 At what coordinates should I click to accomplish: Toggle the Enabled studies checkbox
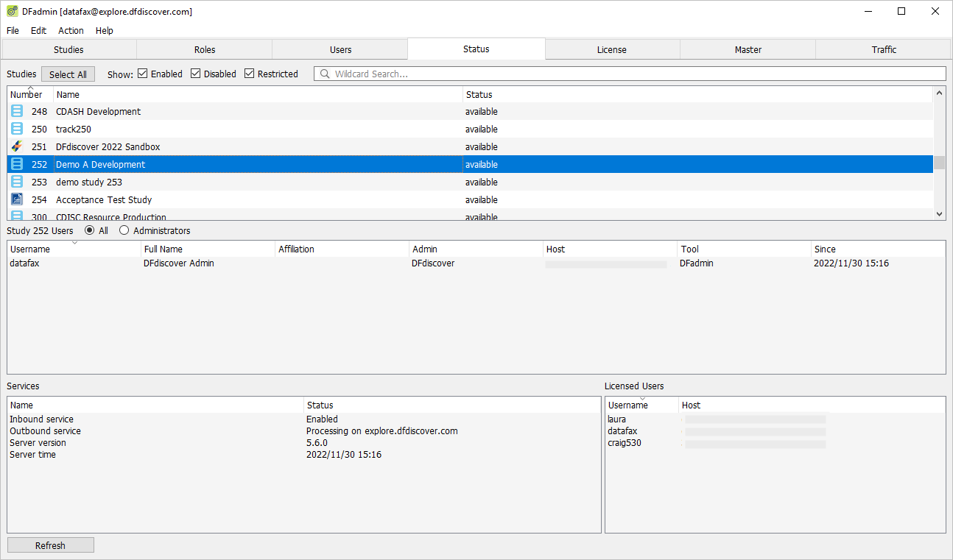tap(143, 74)
